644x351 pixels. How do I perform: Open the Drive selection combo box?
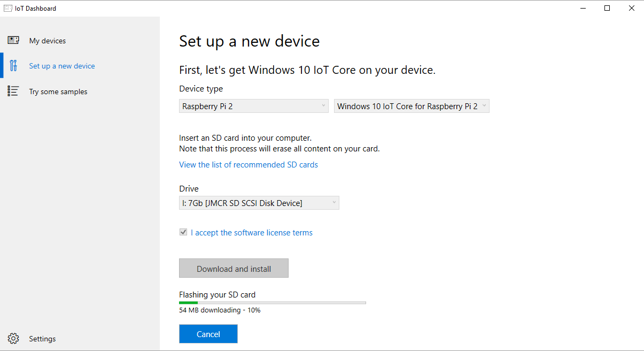(x=259, y=202)
